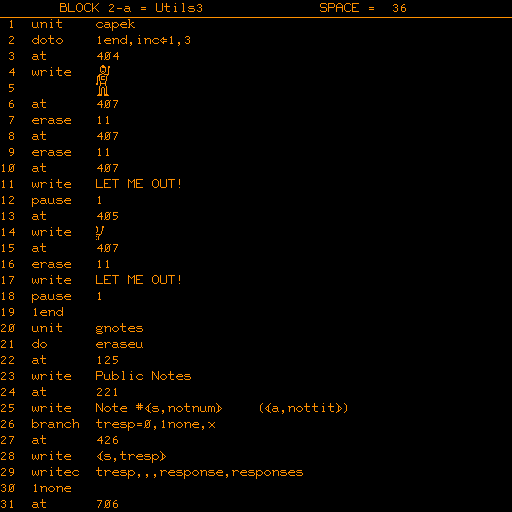Click the SPACE = 36 indicator

click(x=363, y=8)
